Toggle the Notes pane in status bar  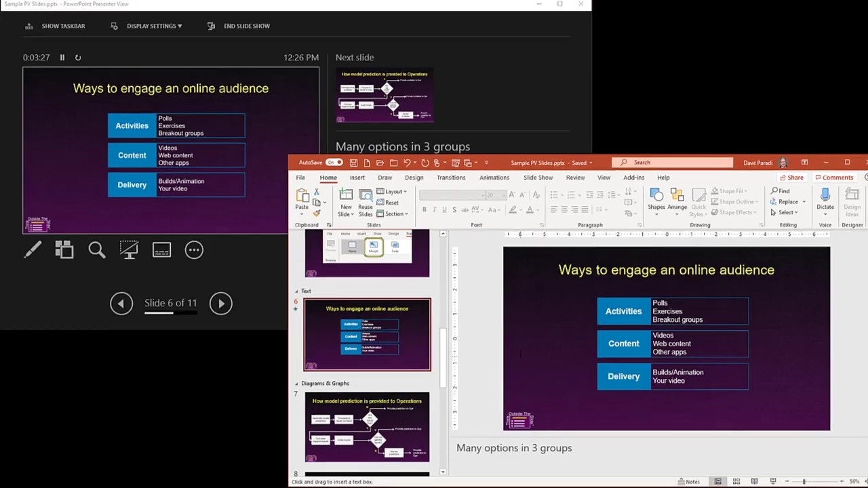coord(688,481)
